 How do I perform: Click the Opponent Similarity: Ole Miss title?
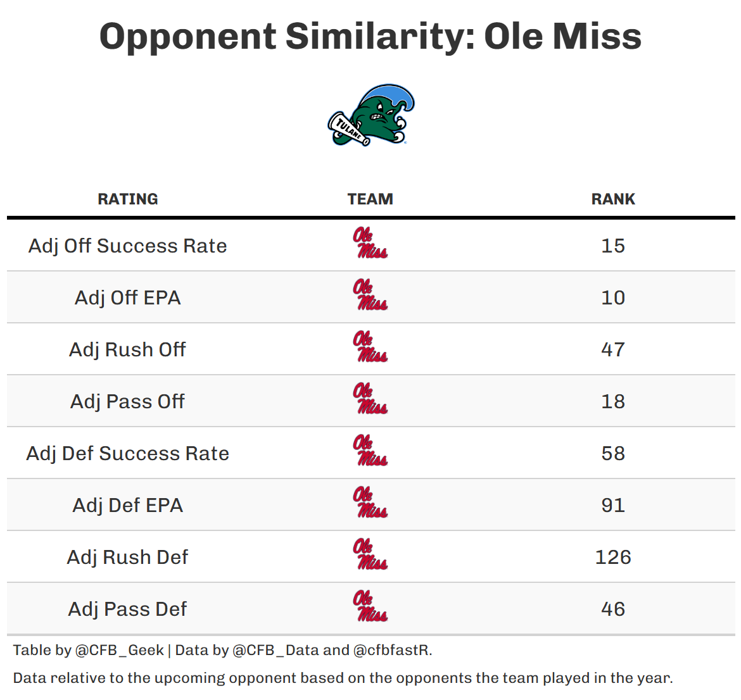tap(370, 36)
